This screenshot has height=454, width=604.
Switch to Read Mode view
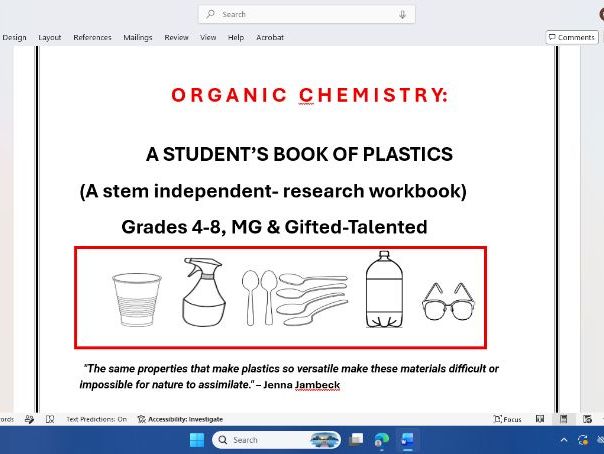(x=540, y=419)
